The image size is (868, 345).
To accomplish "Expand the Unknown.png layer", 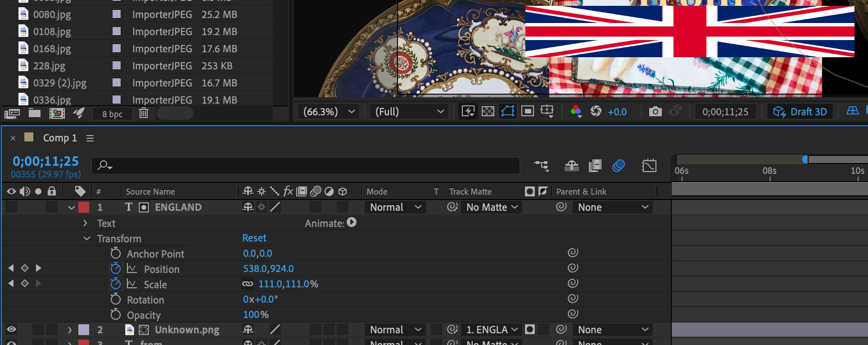I will pyautogui.click(x=69, y=330).
